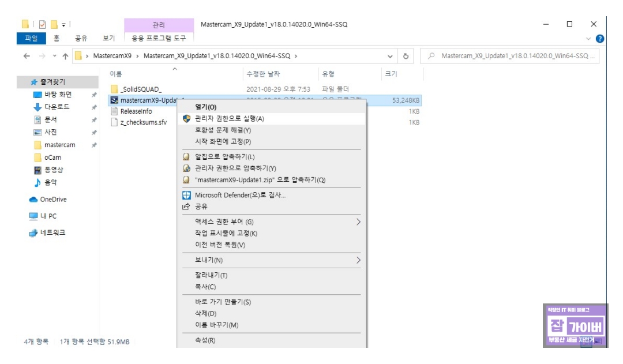Click the Forward navigation arrow
Viewport: 623px width, 364px height.
(x=42, y=56)
